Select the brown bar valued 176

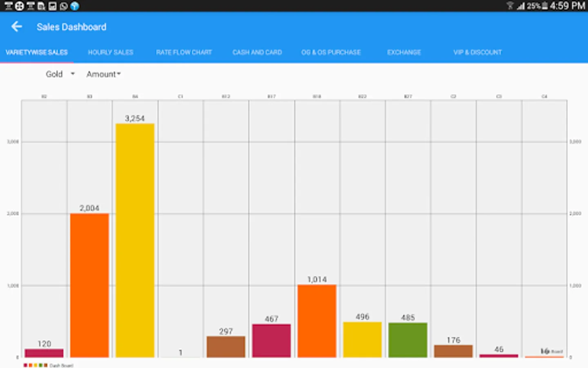click(453, 351)
